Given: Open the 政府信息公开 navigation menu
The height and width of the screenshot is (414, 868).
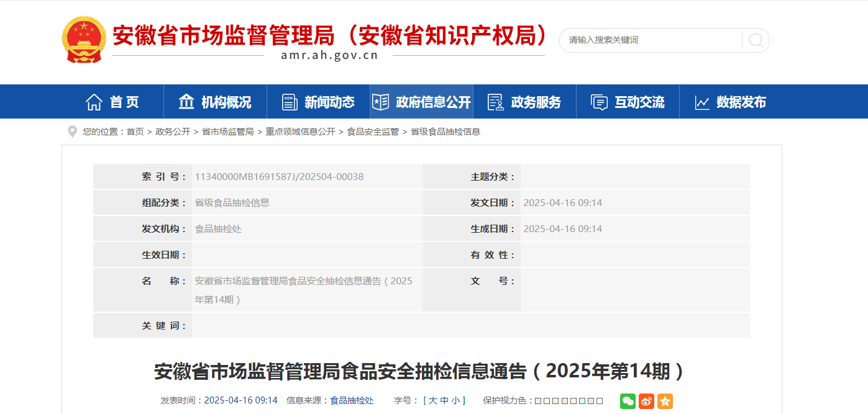Looking at the screenshot, I should [x=421, y=102].
